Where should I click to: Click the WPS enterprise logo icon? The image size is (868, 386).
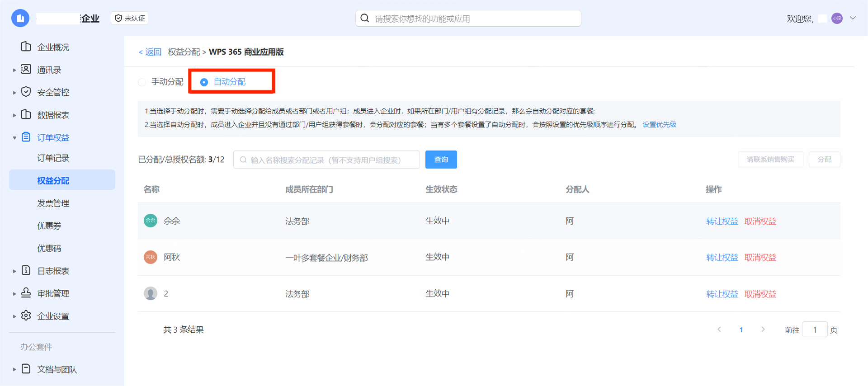point(20,18)
